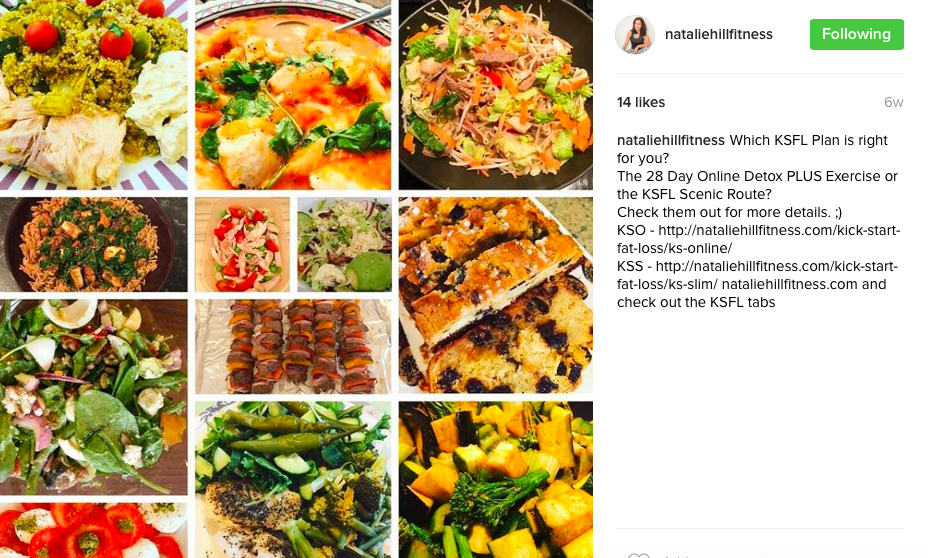Open the nataliehillfitness profile avatar
The width and height of the screenshot is (928, 558).
[635, 35]
